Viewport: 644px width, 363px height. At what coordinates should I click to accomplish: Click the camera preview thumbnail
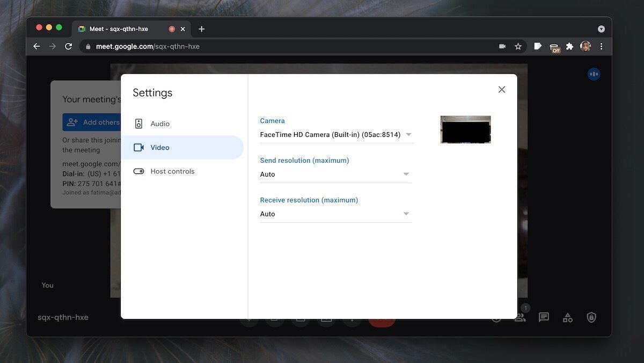point(465,129)
